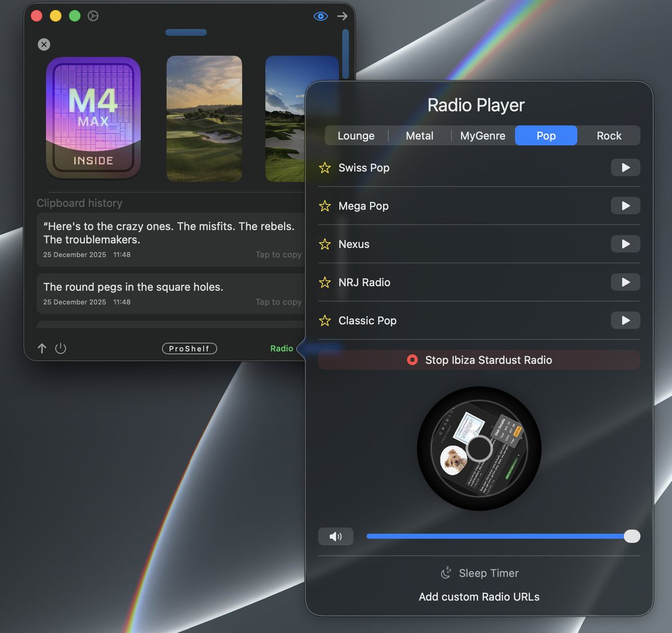Play the Classic Pop station
Screen dimensions: 672x633
[x=625, y=320]
